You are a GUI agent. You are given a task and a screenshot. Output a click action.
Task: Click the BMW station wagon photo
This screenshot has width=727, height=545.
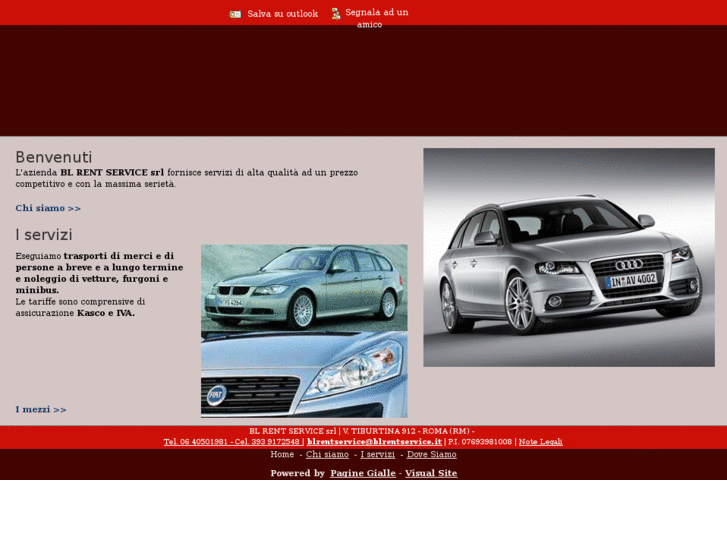click(x=304, y=288)
